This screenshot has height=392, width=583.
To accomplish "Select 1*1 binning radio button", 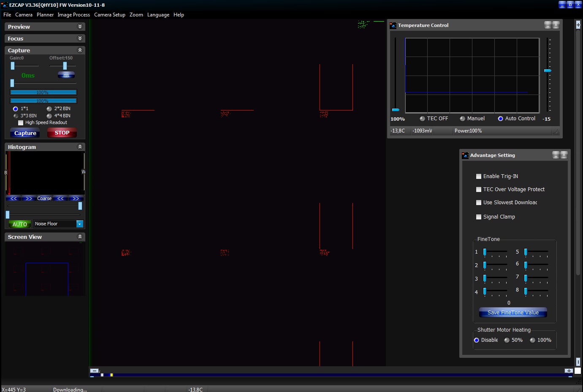I will 16,109.
